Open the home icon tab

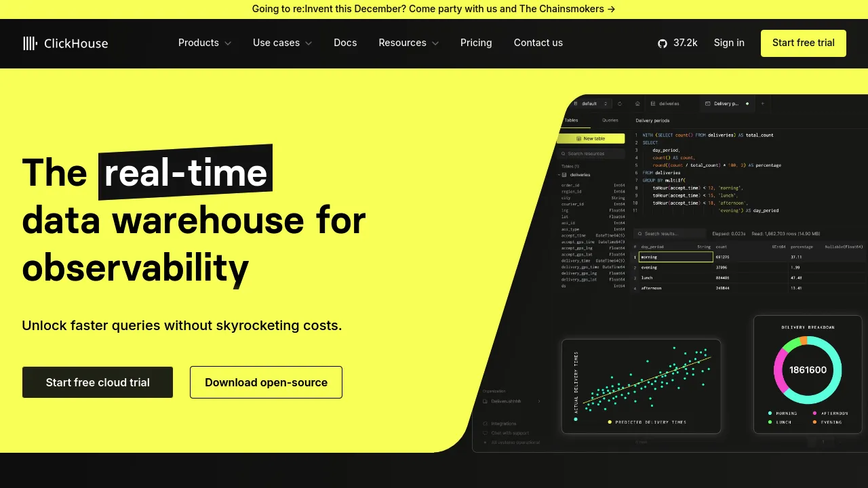[x=637, y=104]
